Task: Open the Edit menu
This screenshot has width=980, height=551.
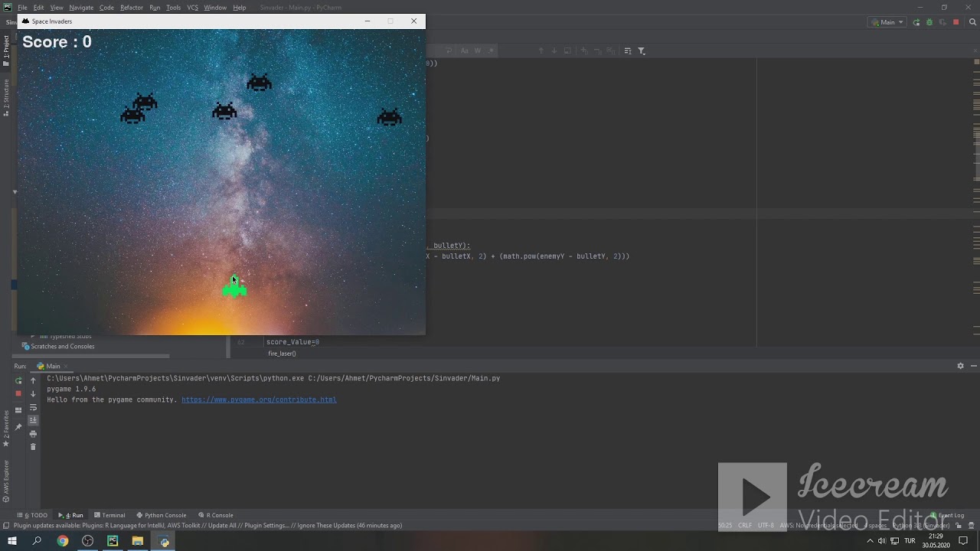Action: point(38,8)
